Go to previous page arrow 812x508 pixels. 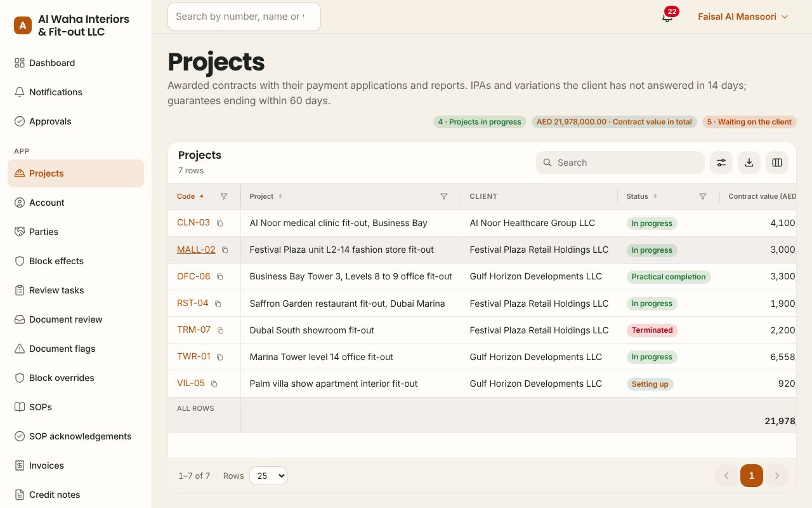pos(726,476)
